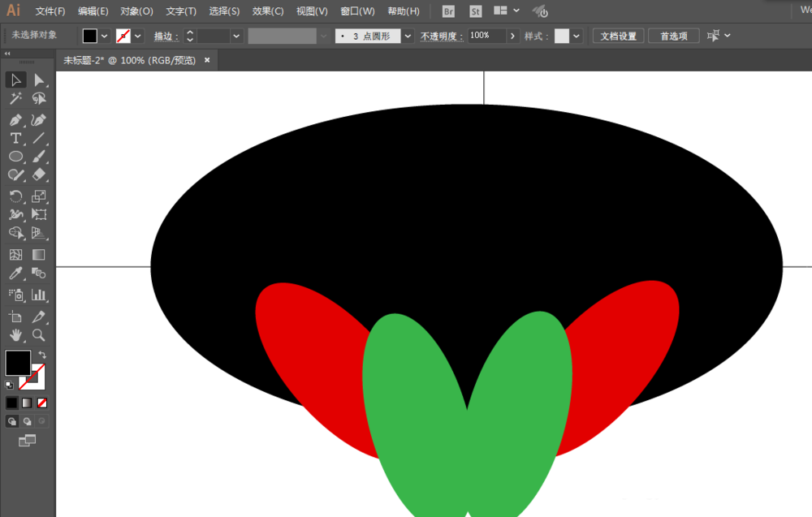The image size is (812, 517).
Task: Select the Symbol Sprayer tool
Action: coord(15,295)
